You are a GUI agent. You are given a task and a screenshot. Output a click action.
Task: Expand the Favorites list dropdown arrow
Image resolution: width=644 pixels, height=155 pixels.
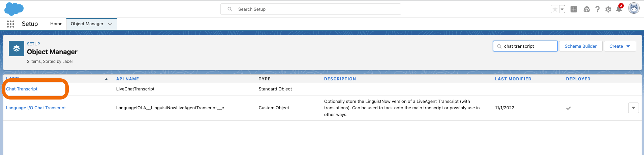(x=562, y=9)
